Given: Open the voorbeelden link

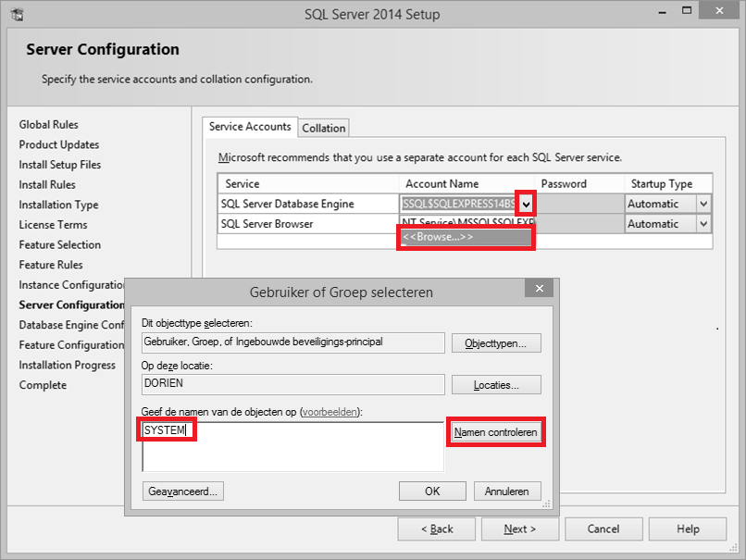Looking at the screenshot, I should tap(329, 410).
